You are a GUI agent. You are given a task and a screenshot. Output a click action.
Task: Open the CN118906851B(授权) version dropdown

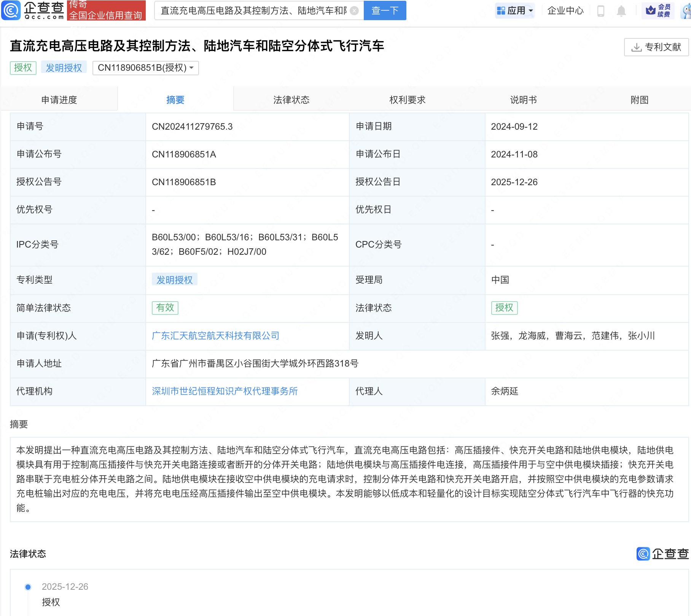(x=145, y=68)
